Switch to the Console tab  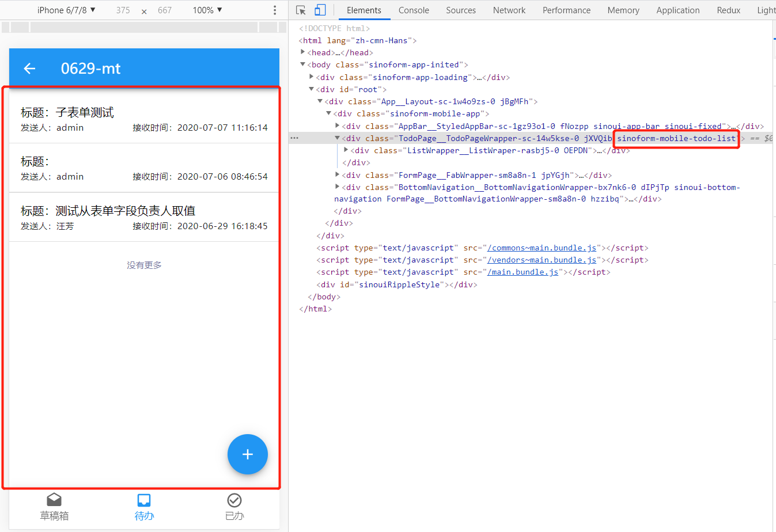[x=414, y=10]
